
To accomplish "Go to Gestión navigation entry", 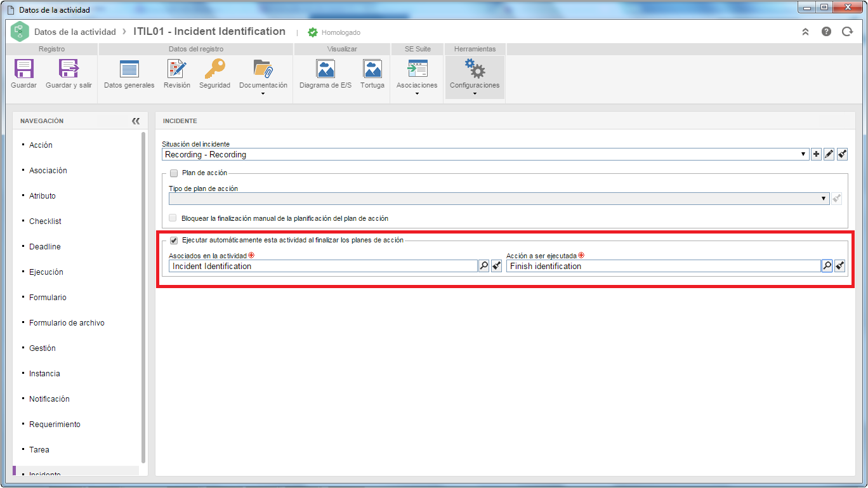I will point(43,348).
